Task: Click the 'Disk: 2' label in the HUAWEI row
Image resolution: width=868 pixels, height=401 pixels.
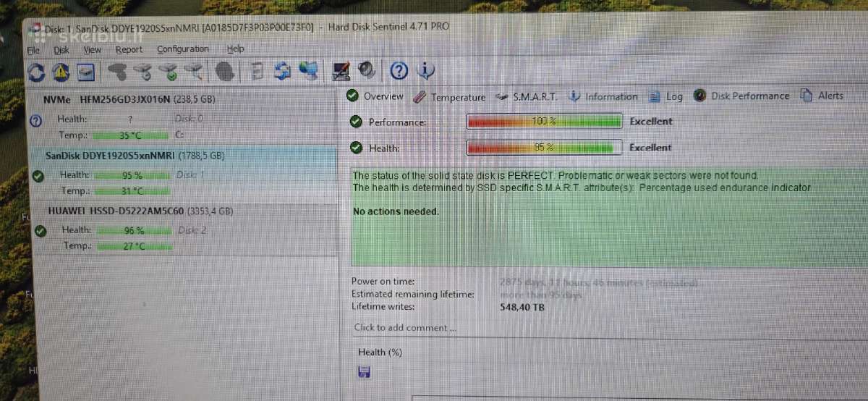Action: tap(192, 230)
